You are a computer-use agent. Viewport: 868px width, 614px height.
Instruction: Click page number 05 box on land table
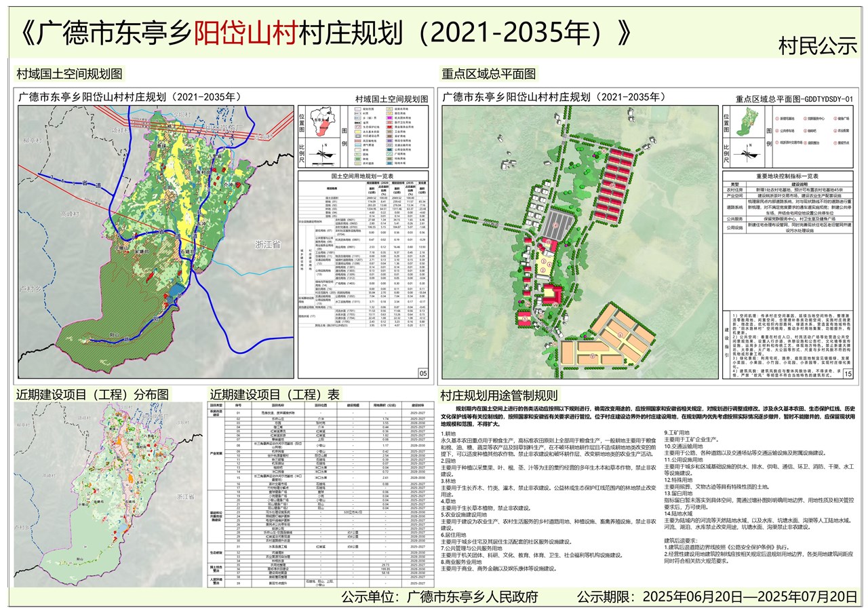[x=423, y=373]
